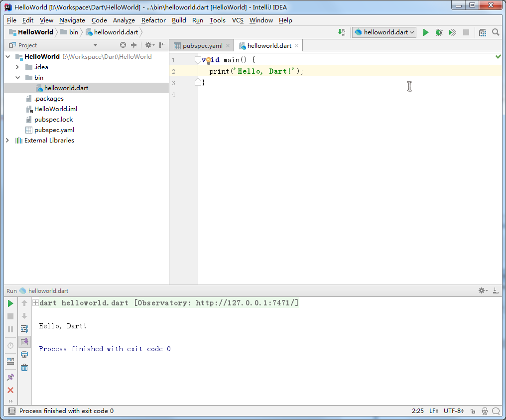The height and width of the screenshot is (420, 506).
Task: Print the console output
Action: tap(24, 355)
